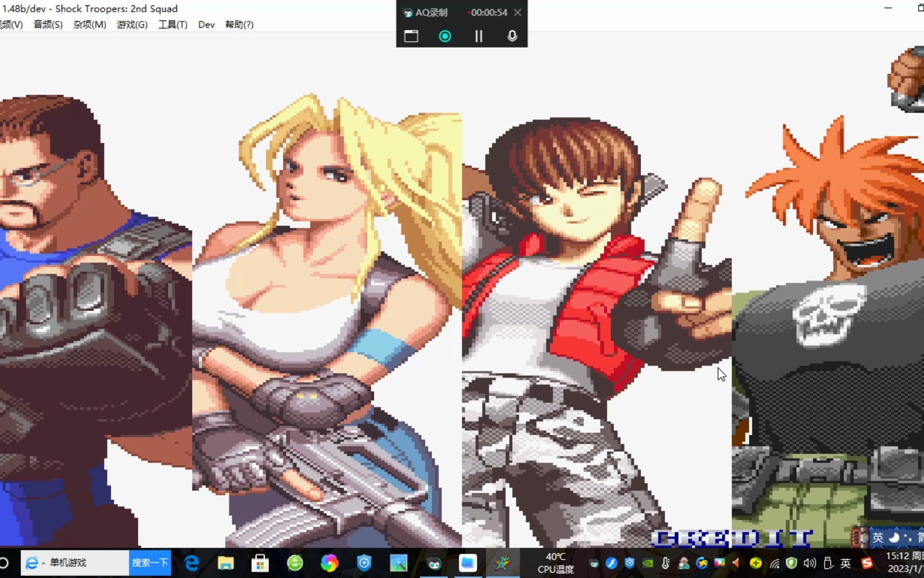Click the thermometer tray icon

point(666,563)
